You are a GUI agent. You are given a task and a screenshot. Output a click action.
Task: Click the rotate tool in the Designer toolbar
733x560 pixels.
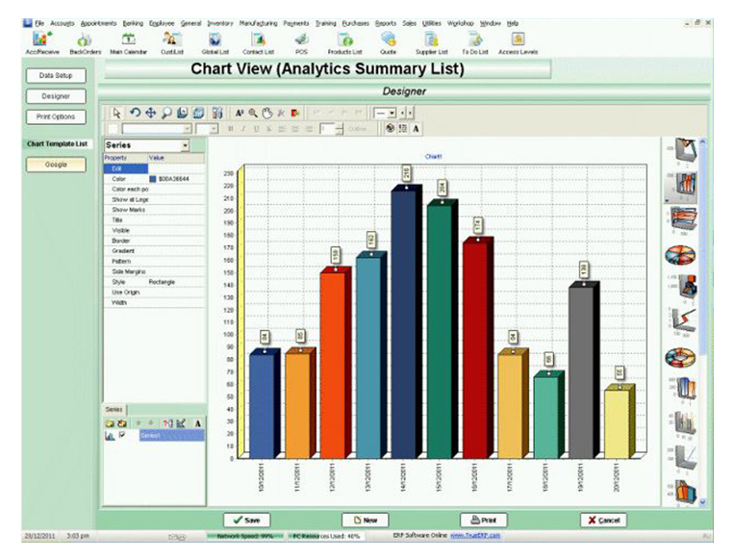click(x=134, y=113)
